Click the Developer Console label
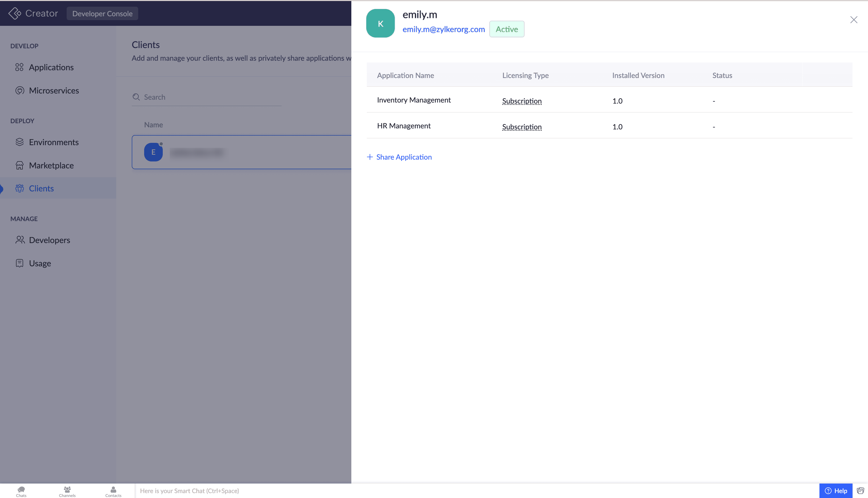This screenshot has width=868, height=498. [x=102, y=14]
